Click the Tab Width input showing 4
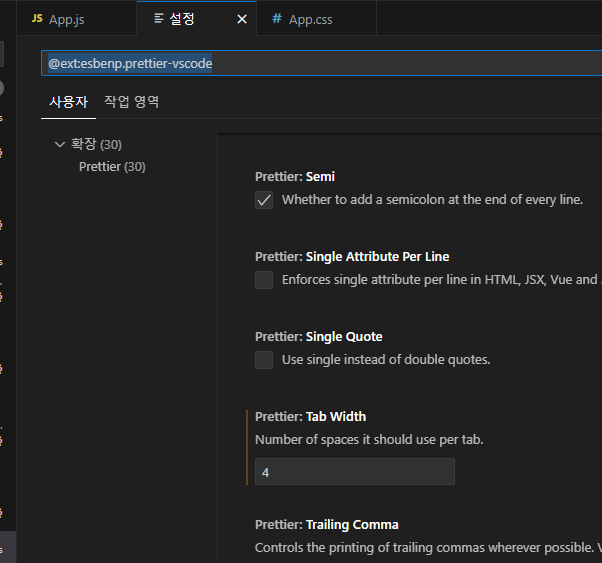602x563 pixels. (355, 472)
